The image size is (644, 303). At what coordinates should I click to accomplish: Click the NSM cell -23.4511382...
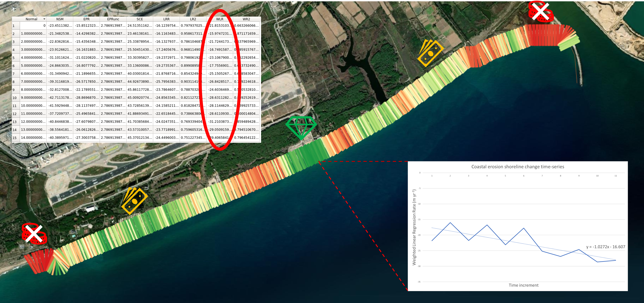(x=60, y=26)
